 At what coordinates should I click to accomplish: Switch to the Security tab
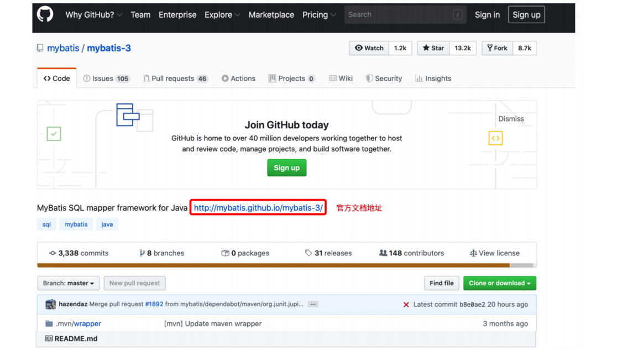coord(384,78)
